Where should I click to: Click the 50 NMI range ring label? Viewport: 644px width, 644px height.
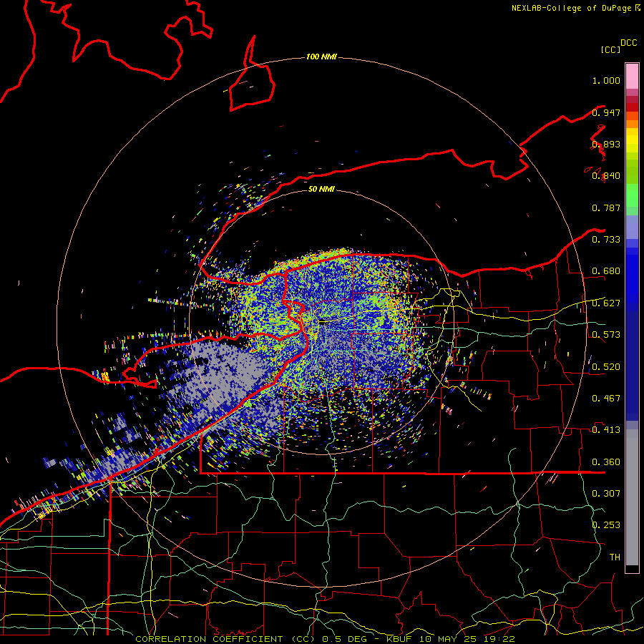tap(321, 189)
